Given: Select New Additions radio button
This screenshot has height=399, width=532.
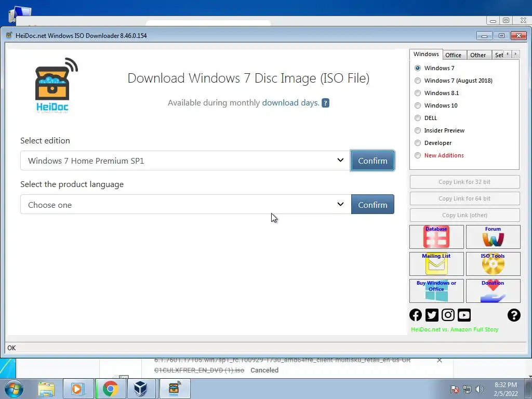Looking at the screenshot, I should click(x=418, y=155).
